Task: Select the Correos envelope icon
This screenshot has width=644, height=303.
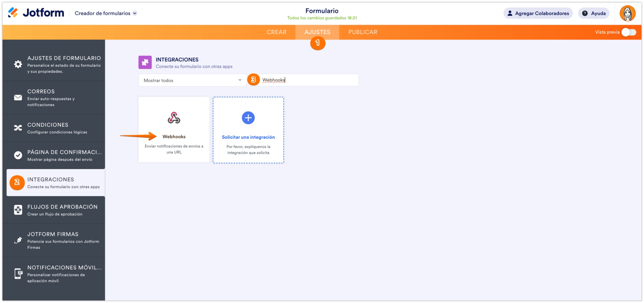Action: click(x=18, y=98)
